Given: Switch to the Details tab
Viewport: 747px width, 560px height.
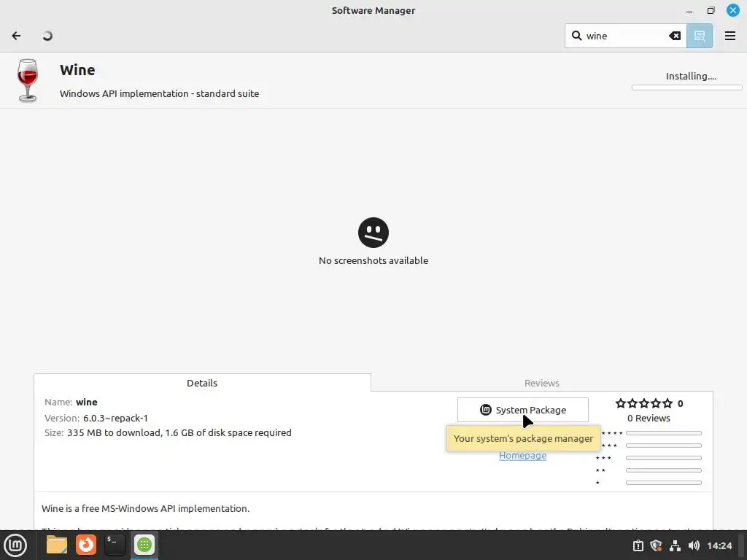Looking at the screenshot, I should coord(202,383).
